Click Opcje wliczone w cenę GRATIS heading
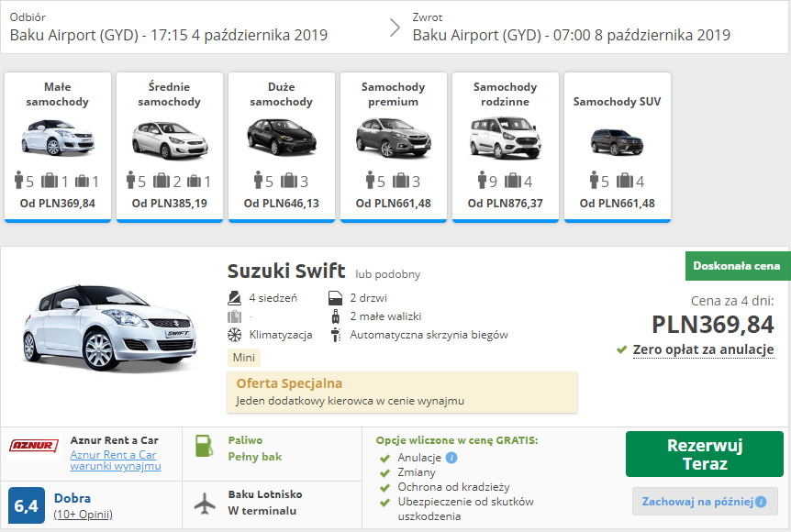This screenshot has height=532, width=791. click(457, 440)
